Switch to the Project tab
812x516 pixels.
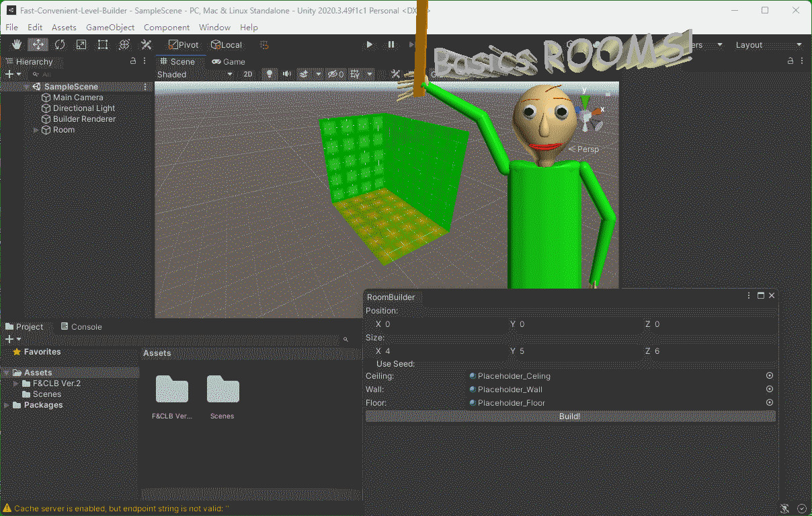click(24, 326)
